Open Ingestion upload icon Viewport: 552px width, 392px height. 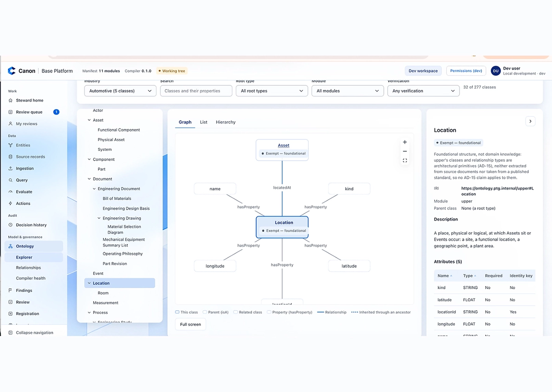point(11,168)
